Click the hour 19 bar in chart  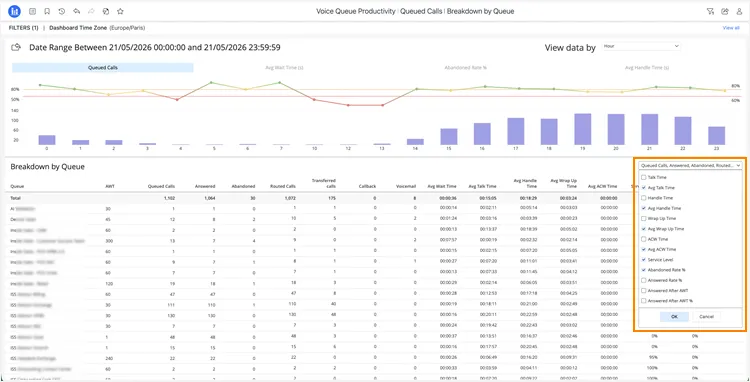point(583,129)
